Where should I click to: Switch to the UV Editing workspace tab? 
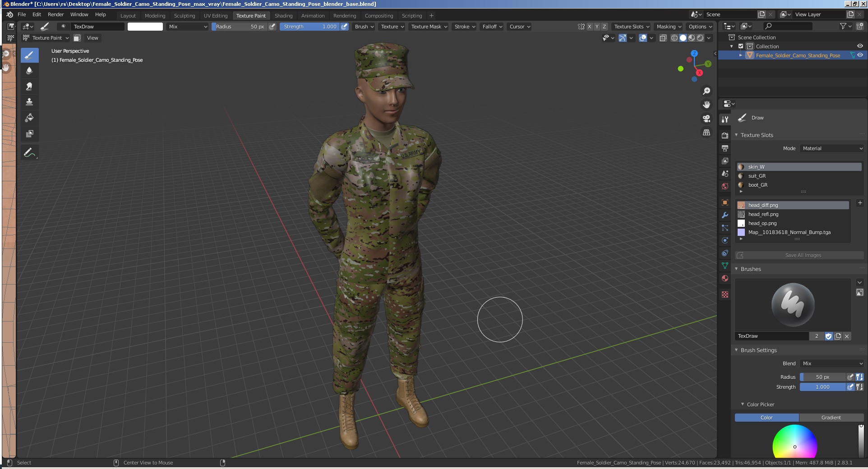click(216, 16)
